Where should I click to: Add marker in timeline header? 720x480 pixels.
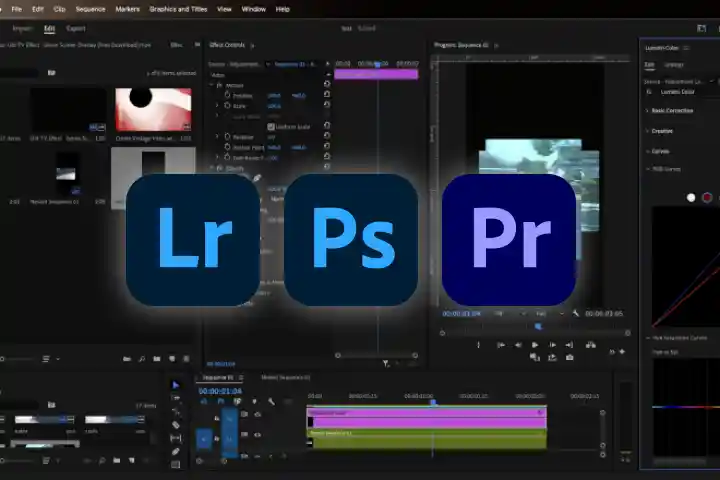(x=254, y=401)
